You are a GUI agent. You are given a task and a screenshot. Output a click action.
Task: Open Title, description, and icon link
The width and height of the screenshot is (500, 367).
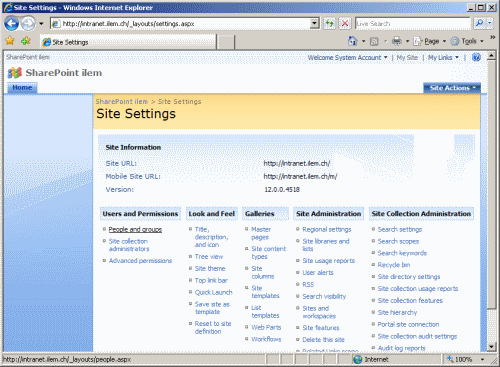[211, 237]
